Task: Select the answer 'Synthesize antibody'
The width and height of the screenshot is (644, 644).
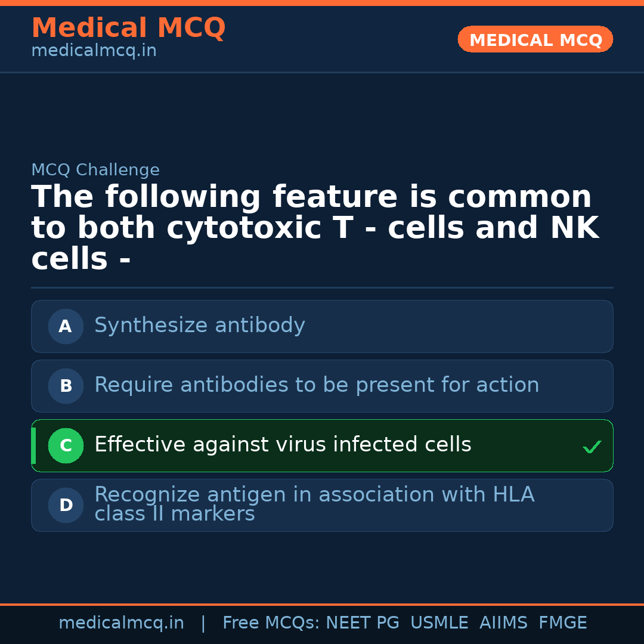Action: [200, 326]
